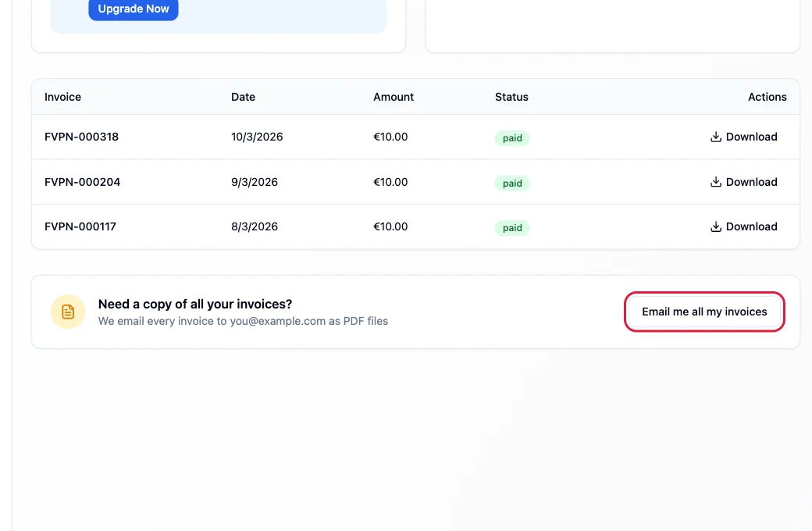The height and width of the screenshot is (531, 812).
Task: Click Email me all my invoices
Action: tap(704, 312)
